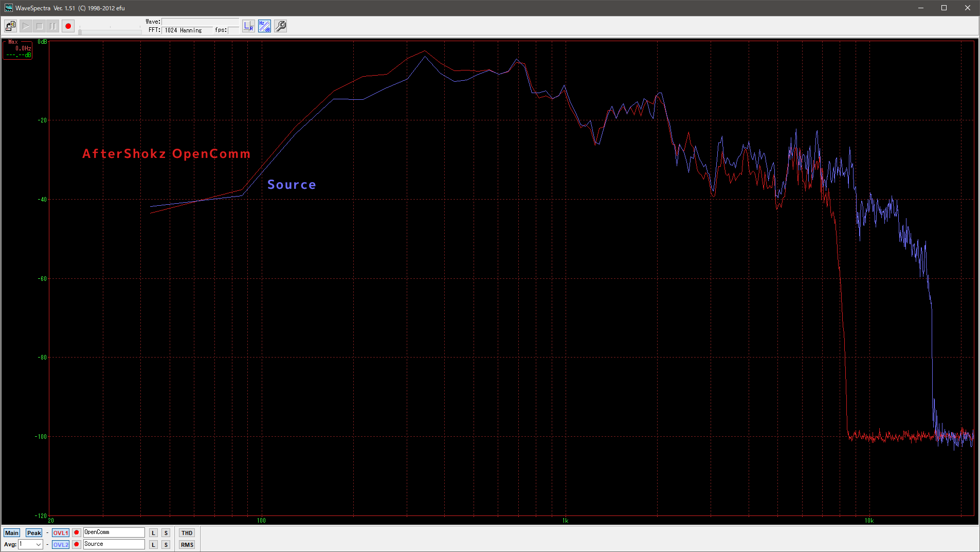Toggle the OVL1 overlay display
This screenshot has width=980, height=552.
pos(60,532)
